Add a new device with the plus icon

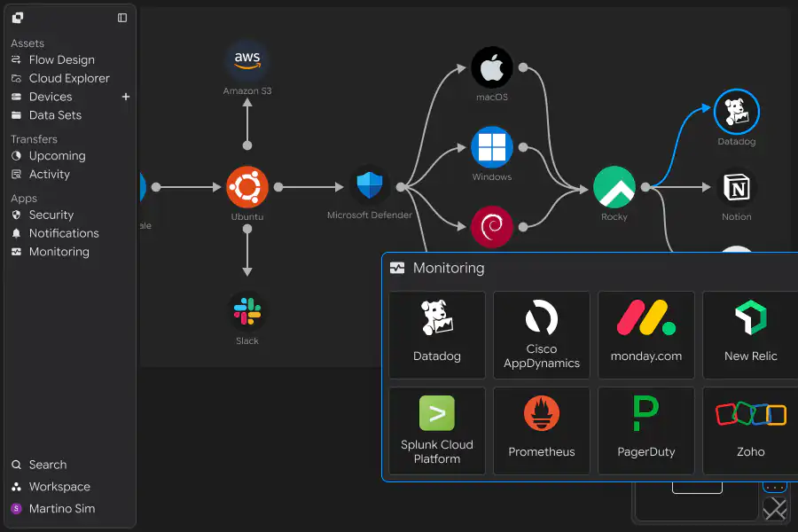[126, 97]
